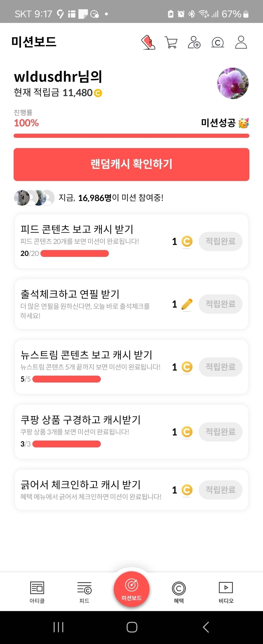Tap 적립완료 for 뉴스트림 콘텐츠 mission
Screen dimensions: 263x644
pos(221,367)
